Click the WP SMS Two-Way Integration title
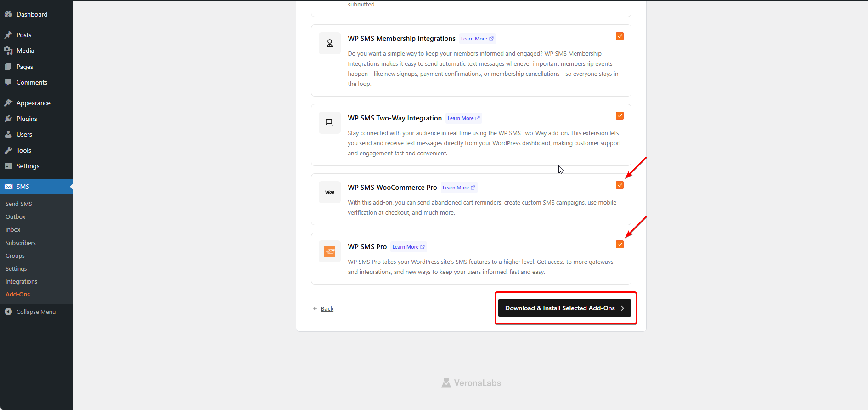Screen dimensions: 868x410 click(x=395, y=118)
